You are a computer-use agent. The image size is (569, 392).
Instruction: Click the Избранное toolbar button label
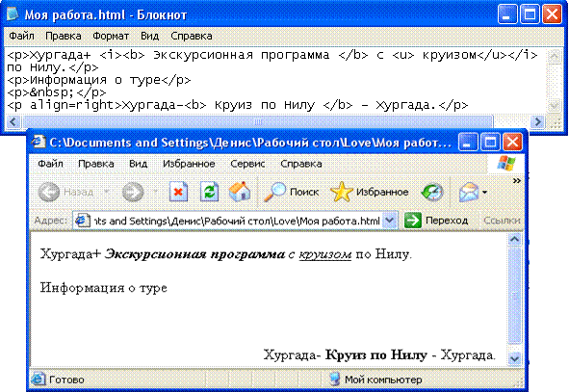[382, 192]
